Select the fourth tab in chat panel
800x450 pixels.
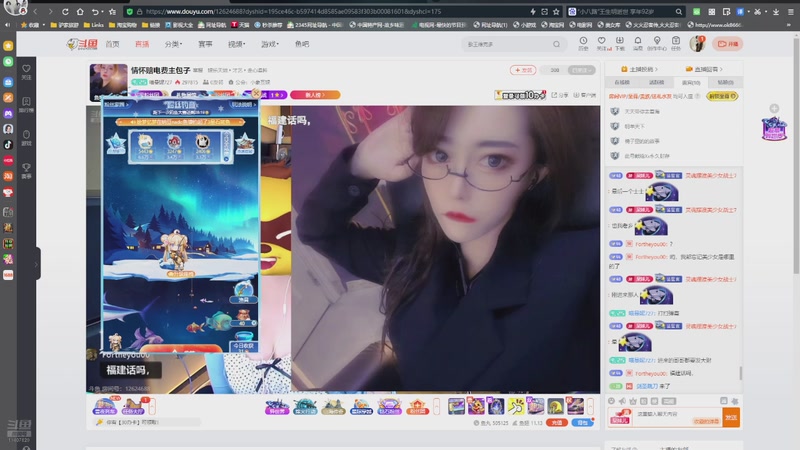(726, 82)
